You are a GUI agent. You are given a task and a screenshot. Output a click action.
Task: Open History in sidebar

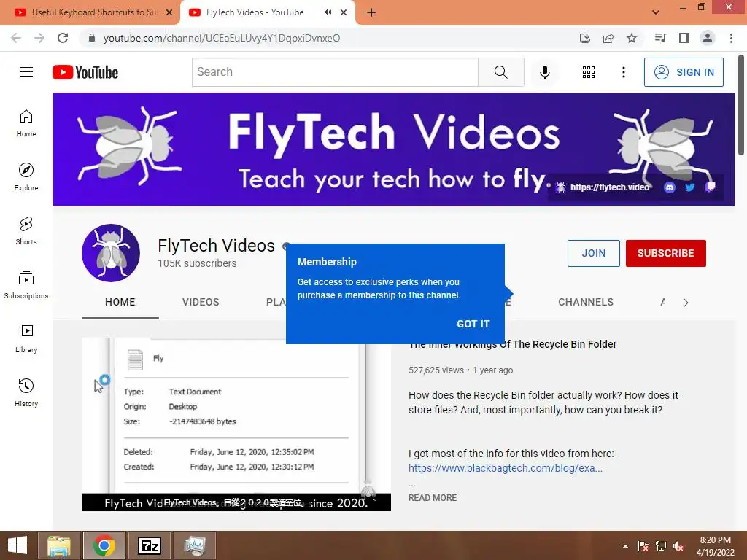(26, 392)
